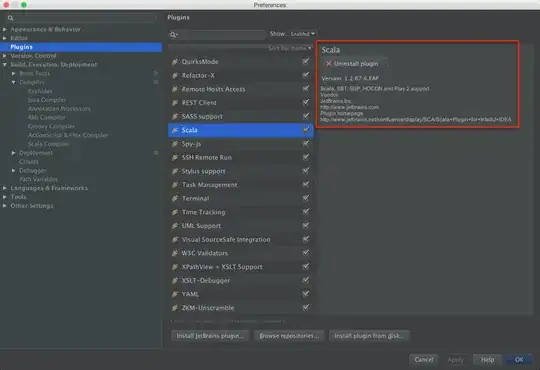Collapse the Build, Execution, Deployment section
Screen dimensions: 540x370
[x=4, y=64]
